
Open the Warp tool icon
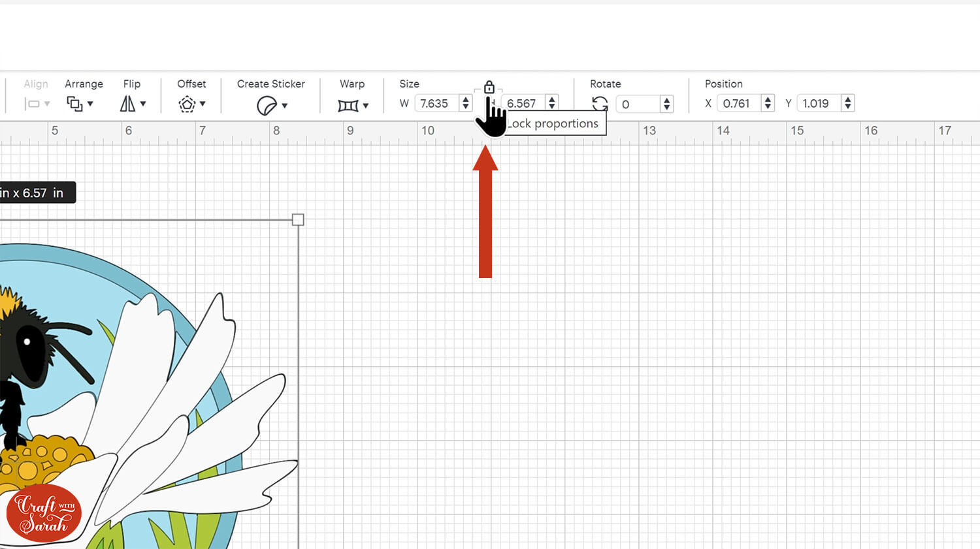[348, 105]
